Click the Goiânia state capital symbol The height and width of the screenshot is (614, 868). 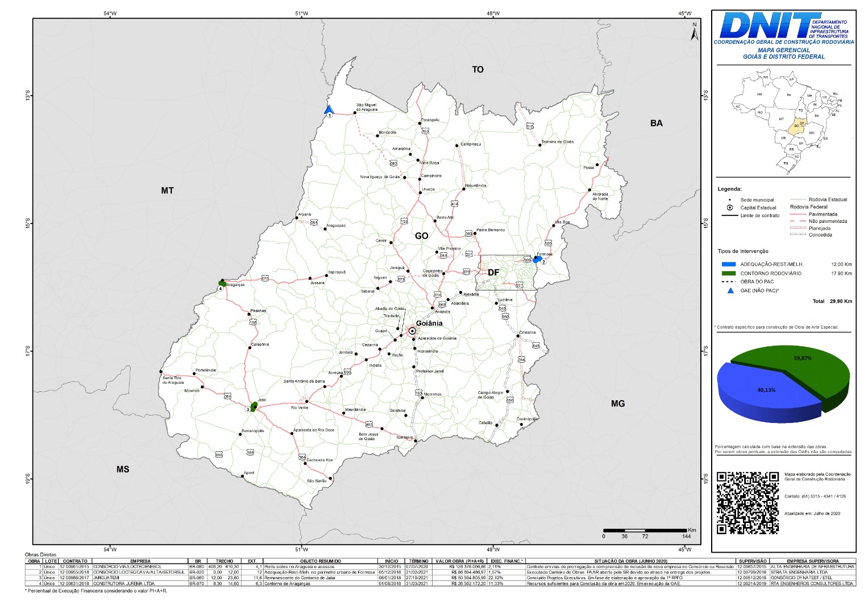(x=412, y=330)
